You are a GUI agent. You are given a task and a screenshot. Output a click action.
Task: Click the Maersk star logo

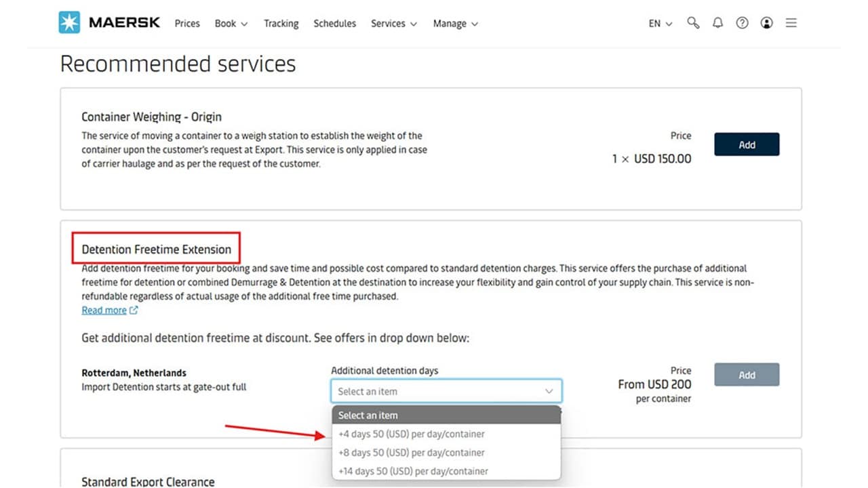click(68, 22)
